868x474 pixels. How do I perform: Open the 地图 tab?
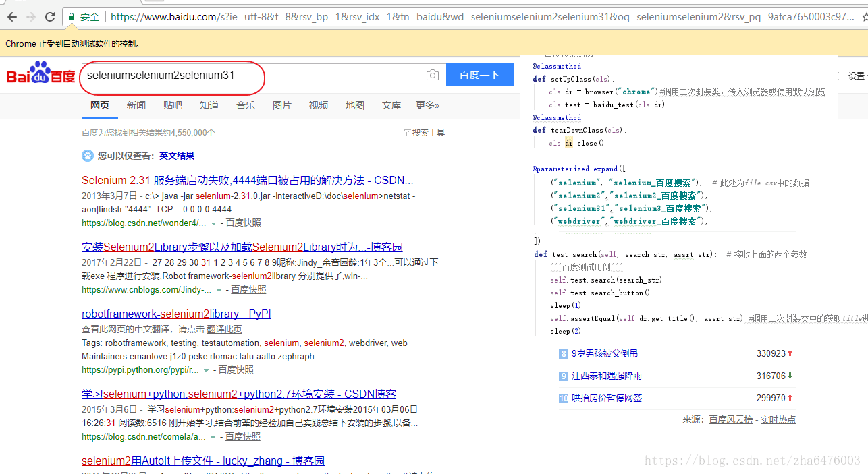[355, 105]
